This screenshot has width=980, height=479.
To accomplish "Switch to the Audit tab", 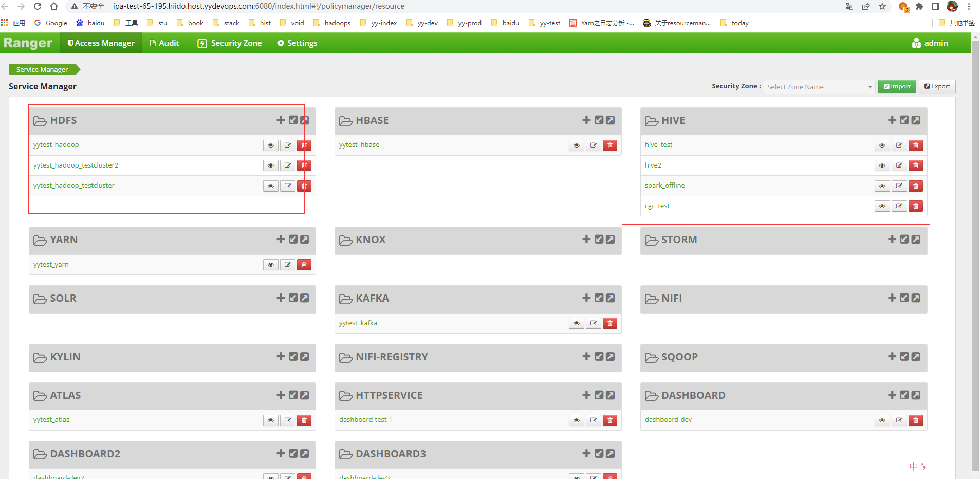I will (164, 43).
